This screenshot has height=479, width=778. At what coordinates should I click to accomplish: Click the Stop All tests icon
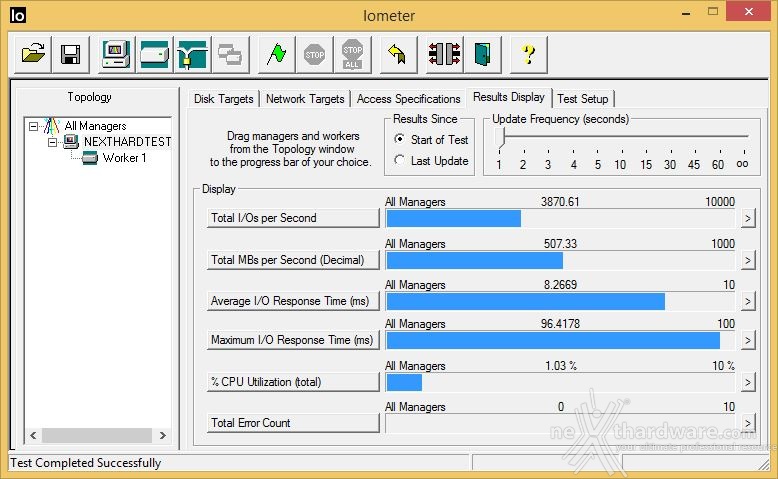352,54
